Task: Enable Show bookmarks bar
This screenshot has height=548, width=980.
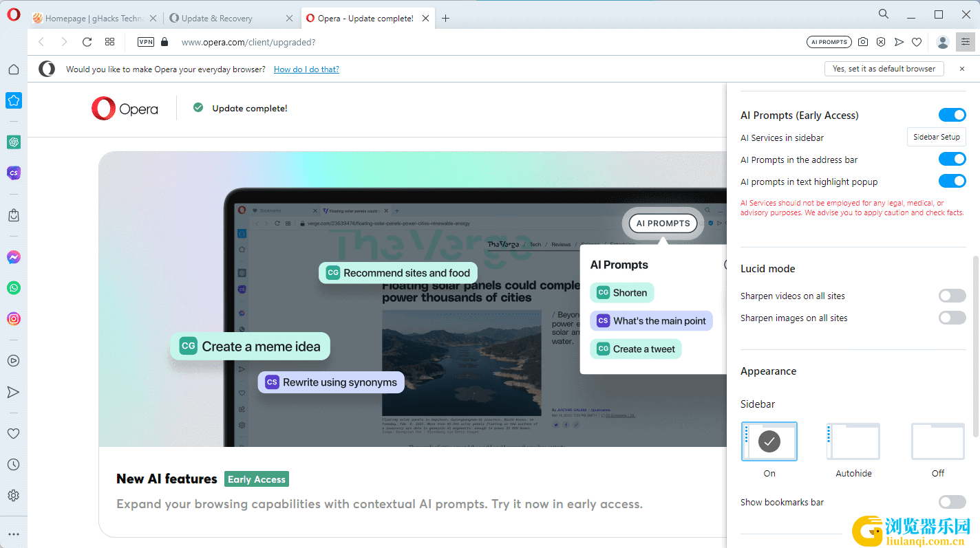Action: 952,502
